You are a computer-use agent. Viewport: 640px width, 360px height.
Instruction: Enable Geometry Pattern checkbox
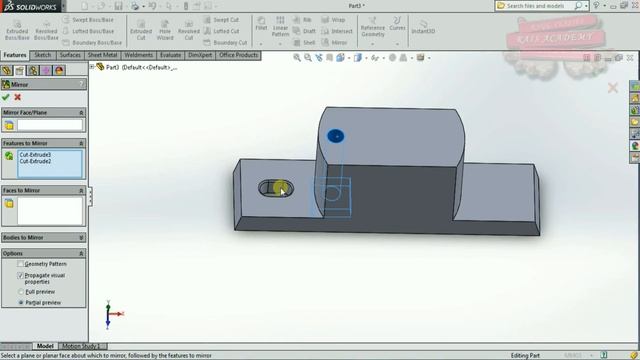tap(20, 264)
